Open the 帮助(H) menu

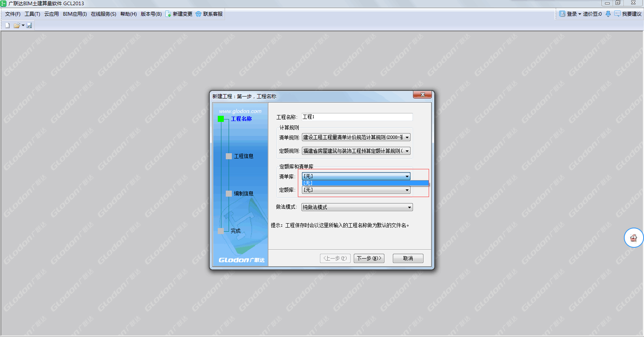(128, 14)
